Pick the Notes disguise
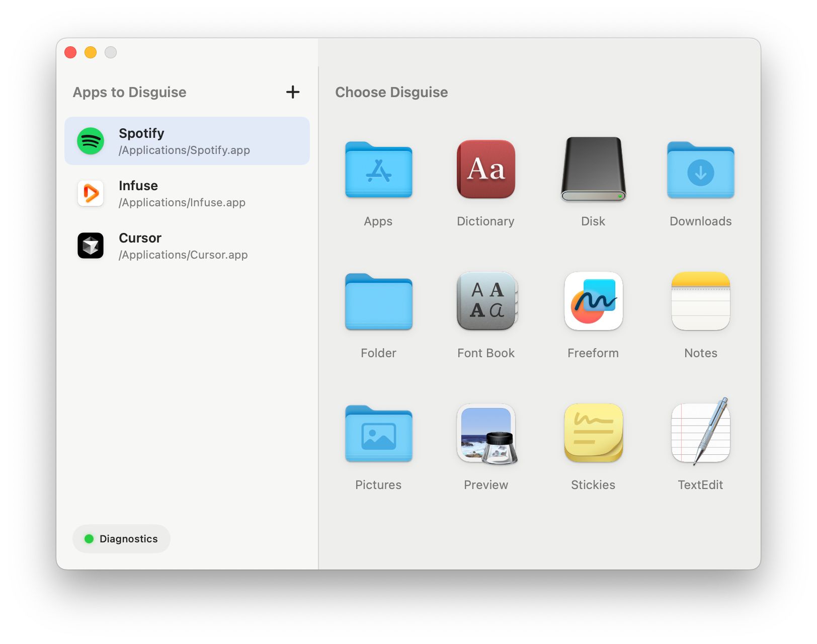This screenshot has width=817, height=644. (x=700, y=302)
